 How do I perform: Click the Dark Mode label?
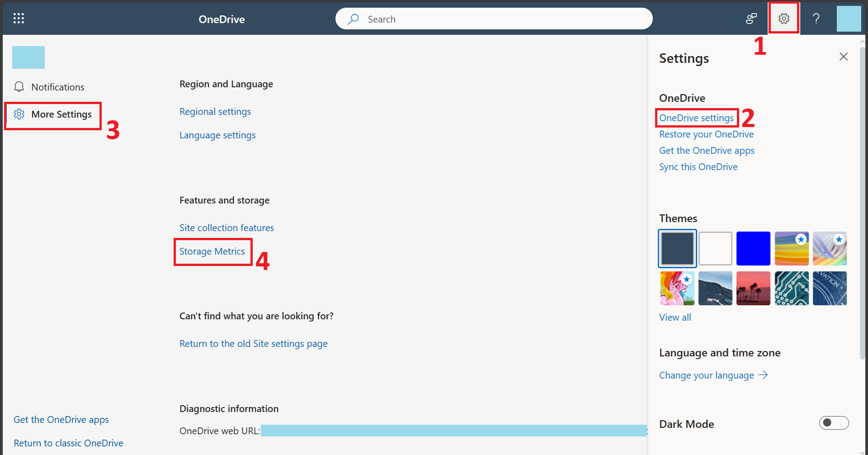point(687,424)
